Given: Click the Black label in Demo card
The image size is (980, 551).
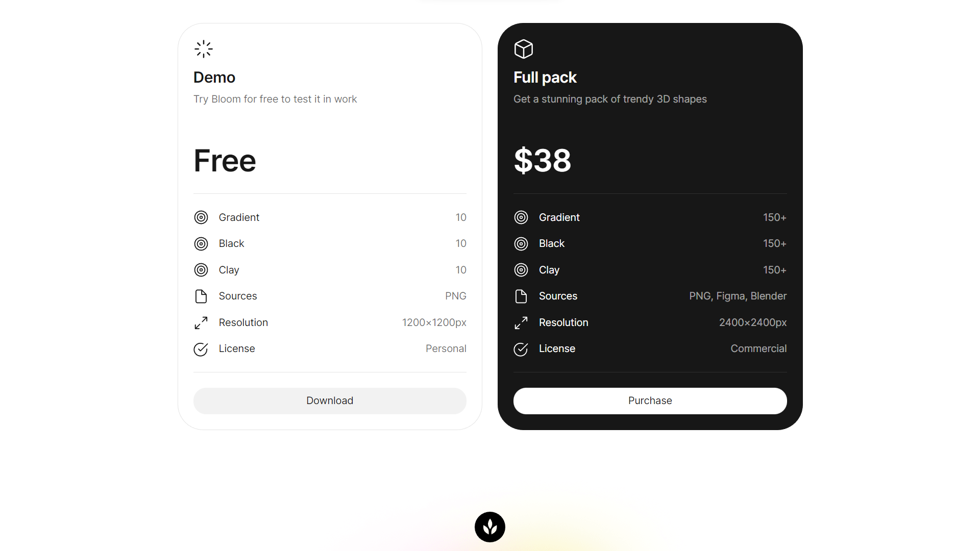Looking at the screenshot, I should click(x=232, y=243).
